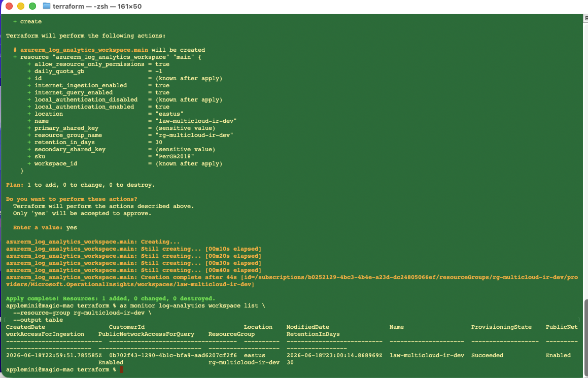Click the 'Name' column header

point(397,327)
